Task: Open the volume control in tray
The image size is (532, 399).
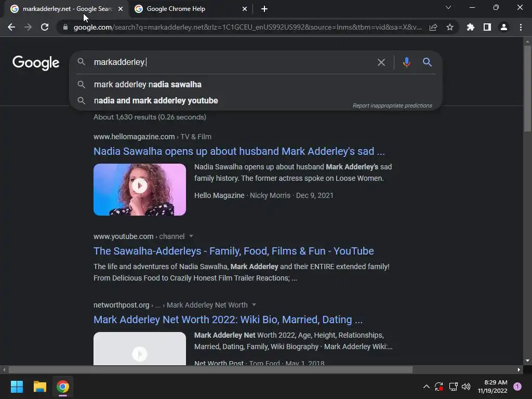Action: (x=466, y=387)
